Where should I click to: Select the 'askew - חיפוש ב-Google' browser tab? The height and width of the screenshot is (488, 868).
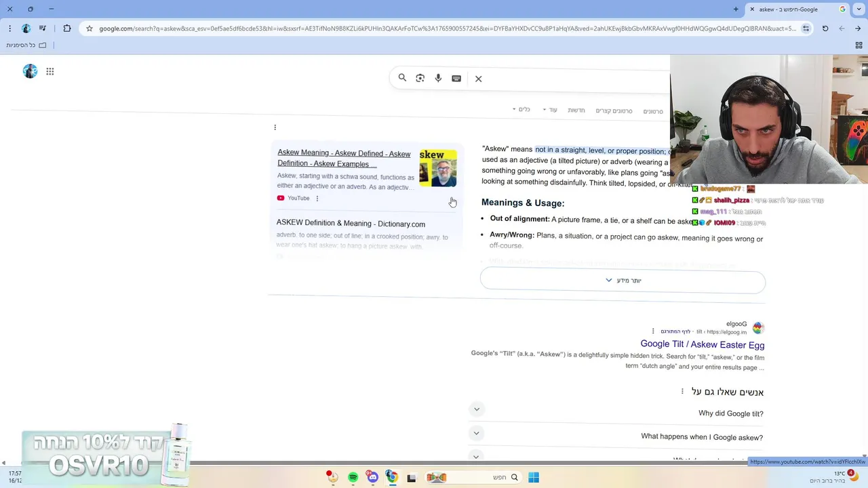(797, 9)
